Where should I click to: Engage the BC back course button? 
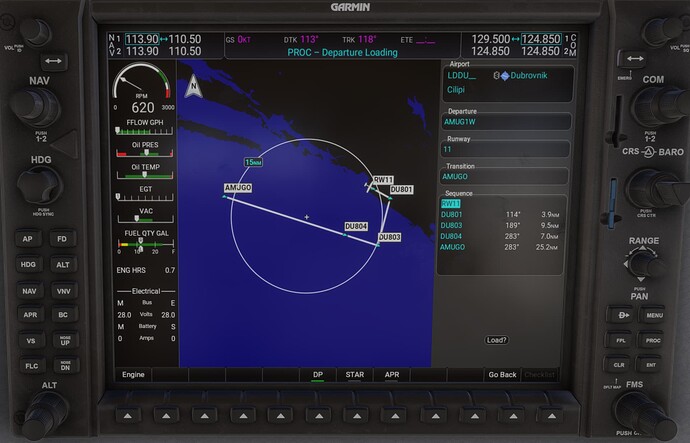click(63, 315)
